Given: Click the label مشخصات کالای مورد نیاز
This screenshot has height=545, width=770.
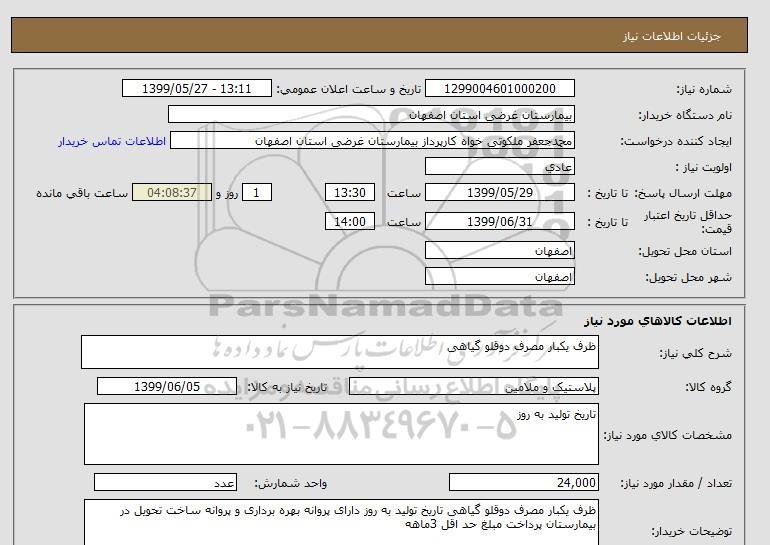Looking at the screenshot, I should pos(668,435).
